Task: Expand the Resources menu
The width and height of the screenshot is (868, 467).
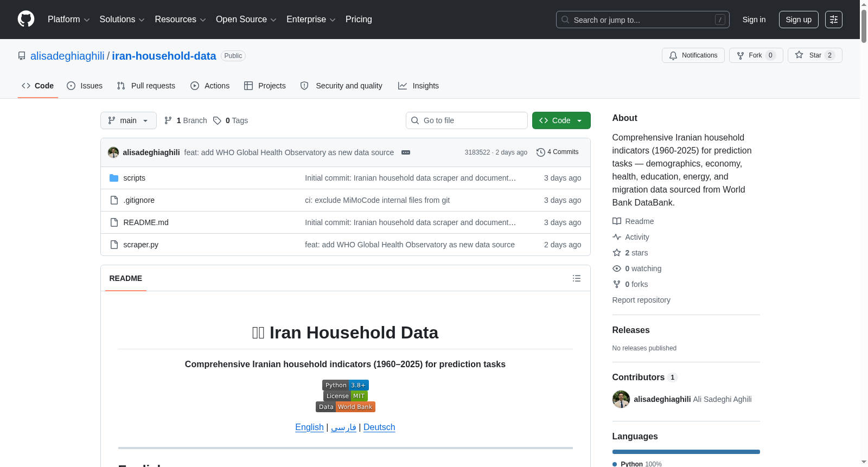Action: [181, 20]
